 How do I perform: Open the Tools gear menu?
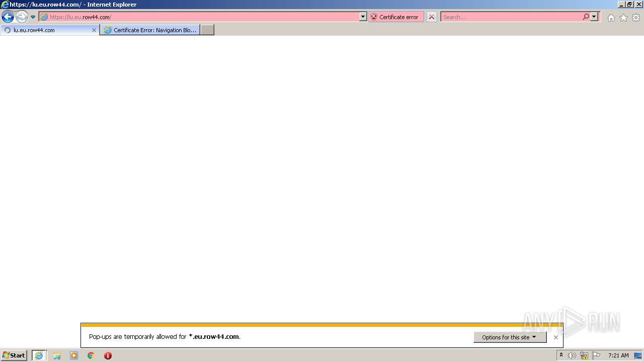(x=636, y=18)
